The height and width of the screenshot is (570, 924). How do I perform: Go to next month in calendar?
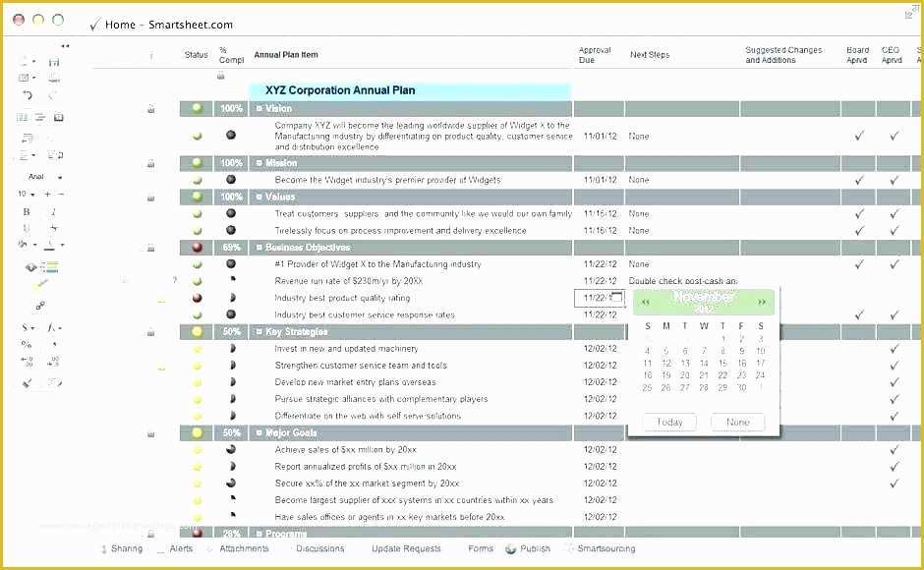click(762, 302)
